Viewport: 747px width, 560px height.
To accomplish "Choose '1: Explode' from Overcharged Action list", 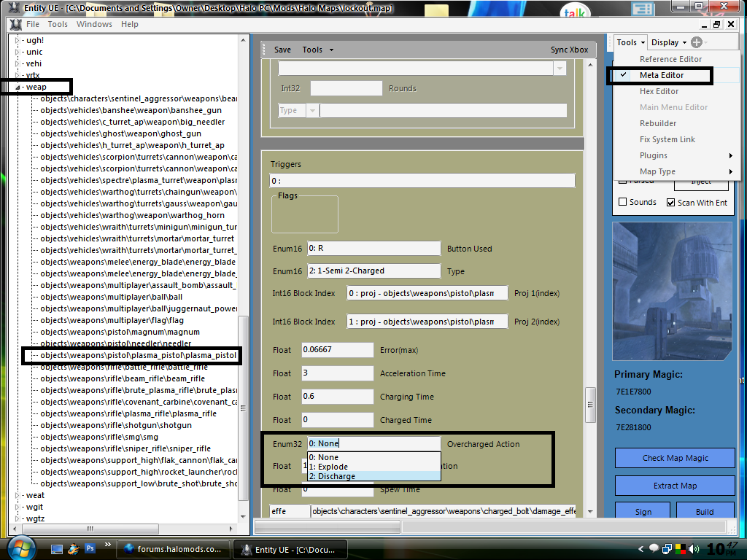I will coord(374,467).
